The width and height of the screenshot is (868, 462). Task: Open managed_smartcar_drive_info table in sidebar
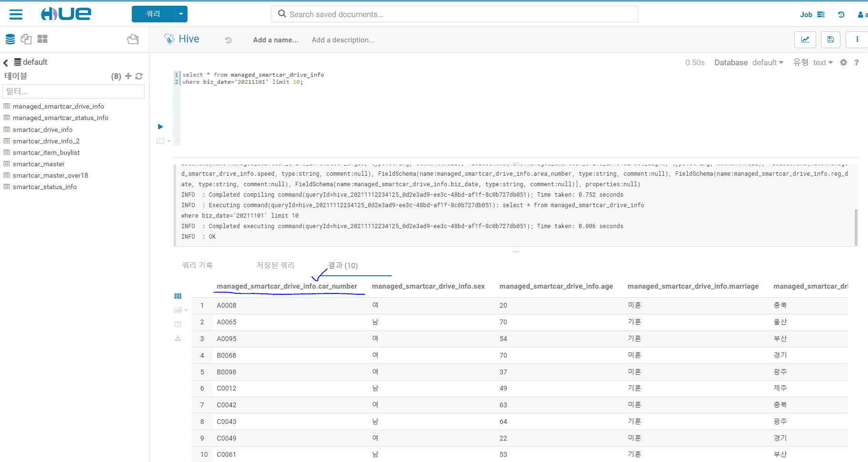(x=59, y=106)
